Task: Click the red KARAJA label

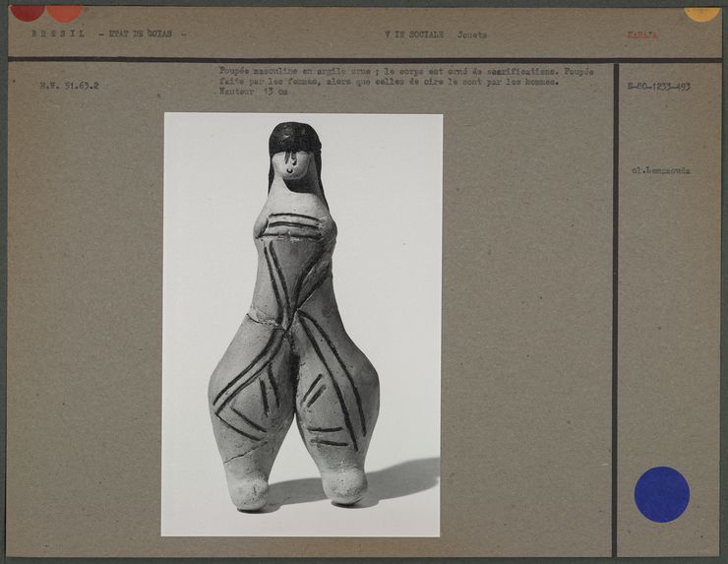Action: [x=641, y=34]
